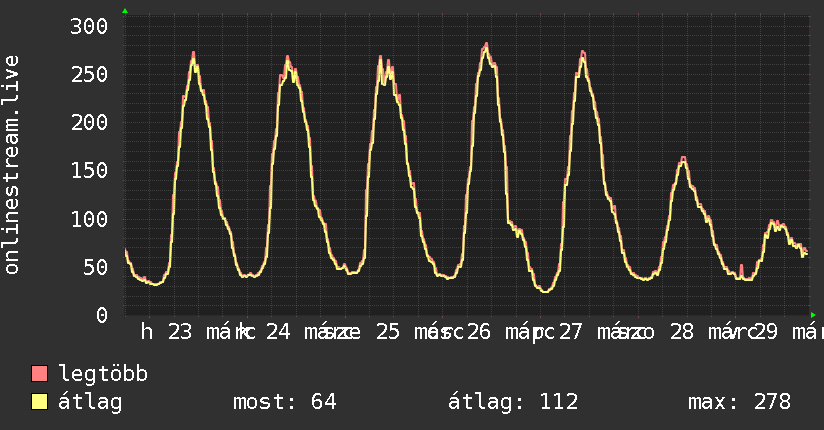Screen dimensions: 824x430
Task: Click the 23 date label on x-axis
Action: (180, 332)
